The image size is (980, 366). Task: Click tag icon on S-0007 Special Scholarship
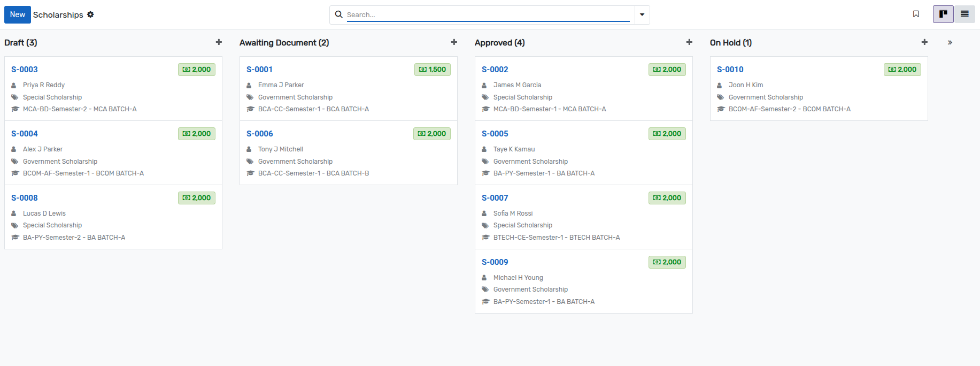(x=485, y=225)
